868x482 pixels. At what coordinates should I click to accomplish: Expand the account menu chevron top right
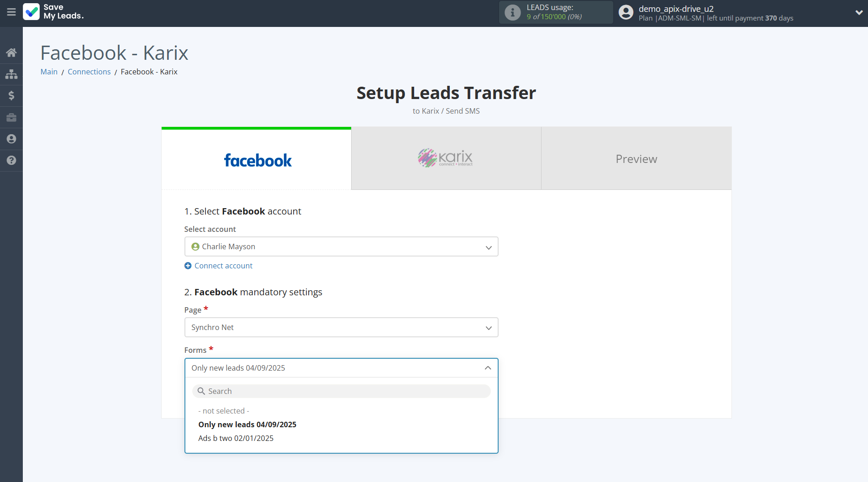[857, 12]
